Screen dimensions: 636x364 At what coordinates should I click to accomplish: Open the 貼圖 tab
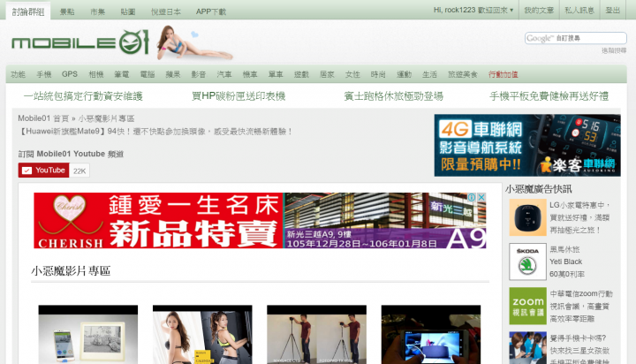128,11
